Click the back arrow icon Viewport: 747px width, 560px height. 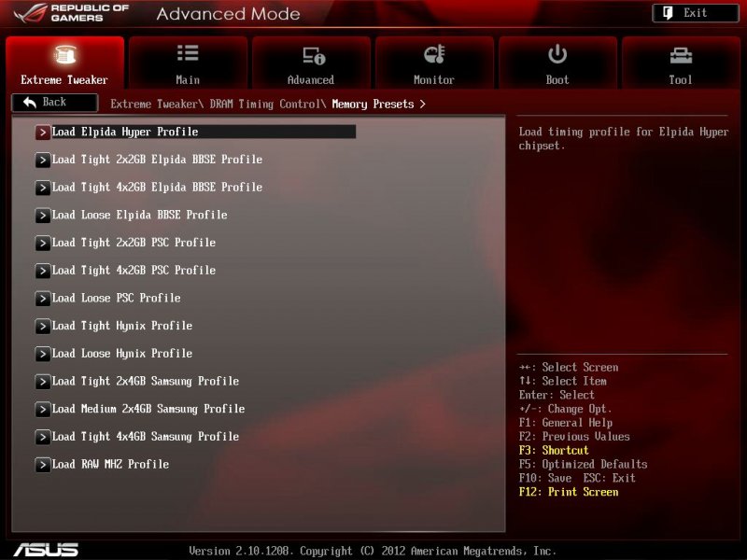[29, 103]
